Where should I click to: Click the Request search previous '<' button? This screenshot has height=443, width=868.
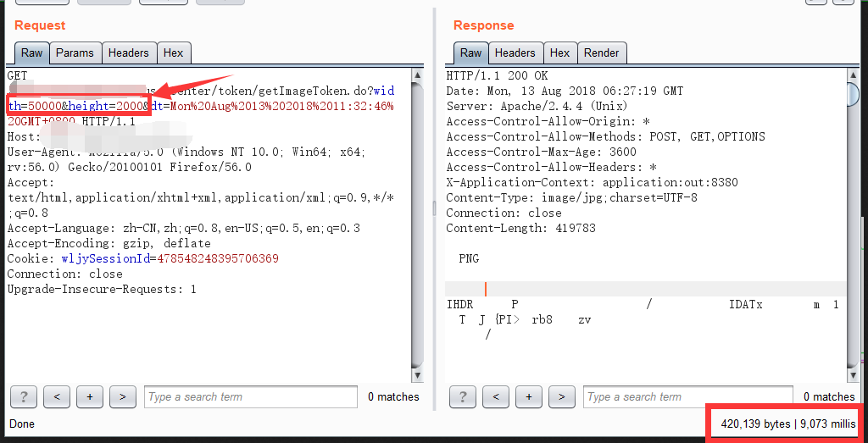(x=56, y=396)
